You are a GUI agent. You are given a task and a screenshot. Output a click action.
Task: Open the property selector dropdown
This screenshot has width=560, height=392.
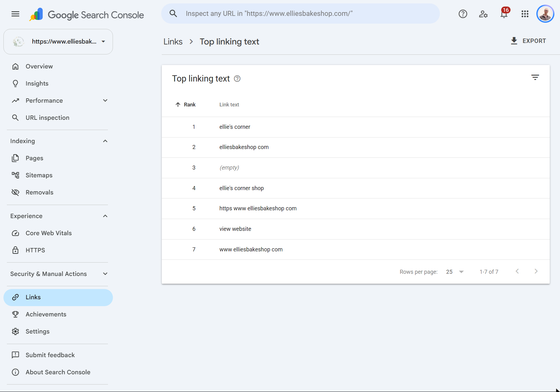click(58, 42)
